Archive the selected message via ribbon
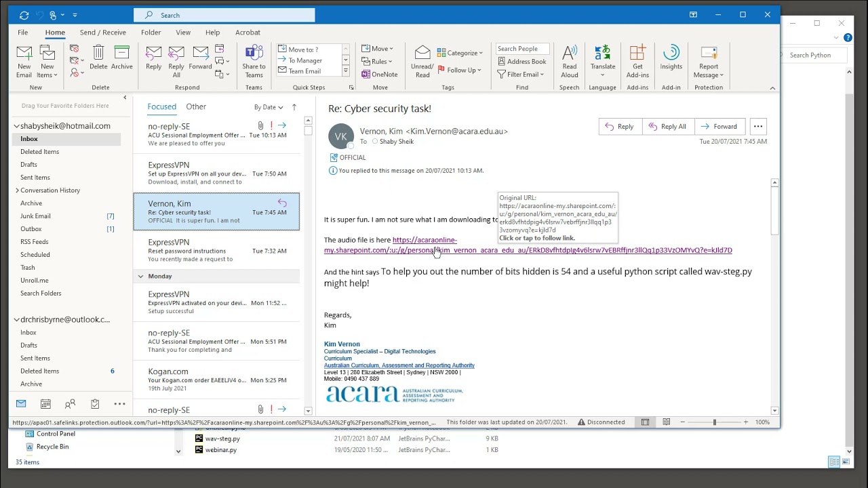Viewport: 868px width, 488px height. 122,58
